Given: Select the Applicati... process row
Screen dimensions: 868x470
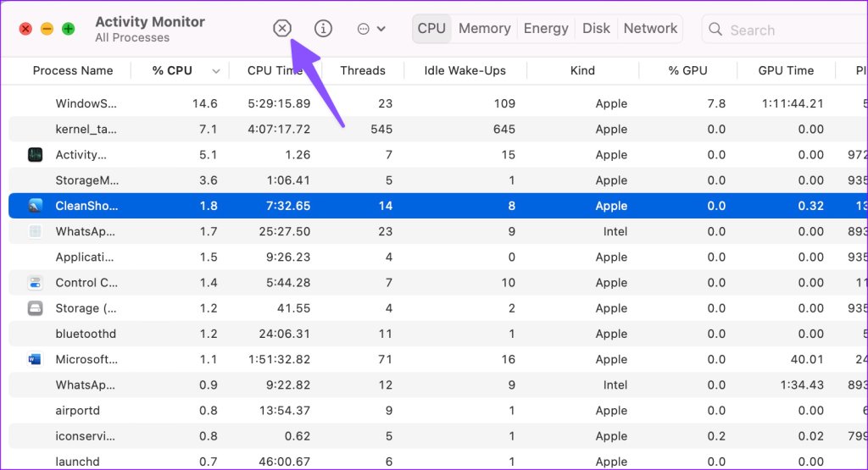Looking at the screenshot, I should coord(438,257).
